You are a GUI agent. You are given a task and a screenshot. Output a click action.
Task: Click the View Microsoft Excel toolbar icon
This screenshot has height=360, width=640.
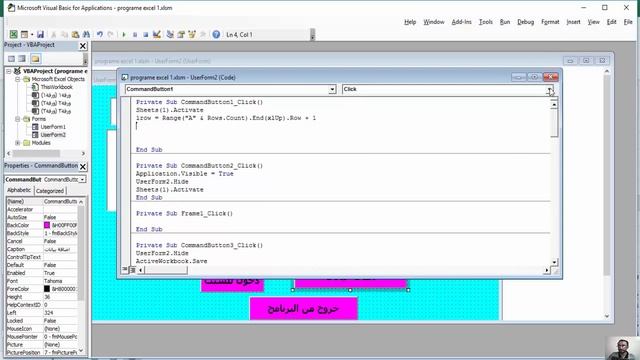[13, 35]
